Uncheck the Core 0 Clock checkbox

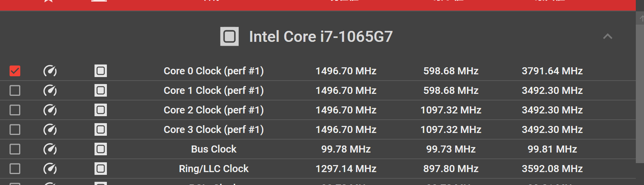(x=15, y=71)
